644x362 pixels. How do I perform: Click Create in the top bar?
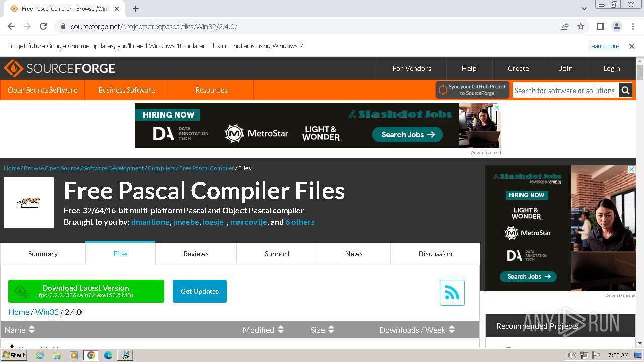pyautogui.click(x=518, y=68)
